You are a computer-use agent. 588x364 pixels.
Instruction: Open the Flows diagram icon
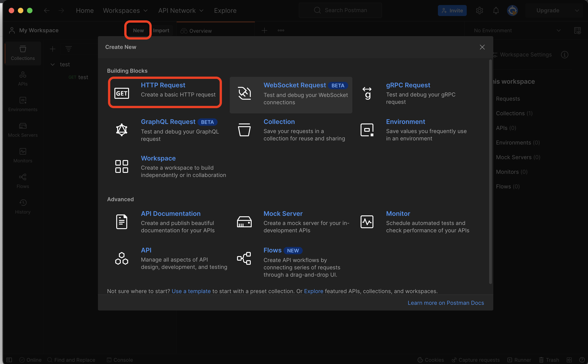click(x=244, y=258)
